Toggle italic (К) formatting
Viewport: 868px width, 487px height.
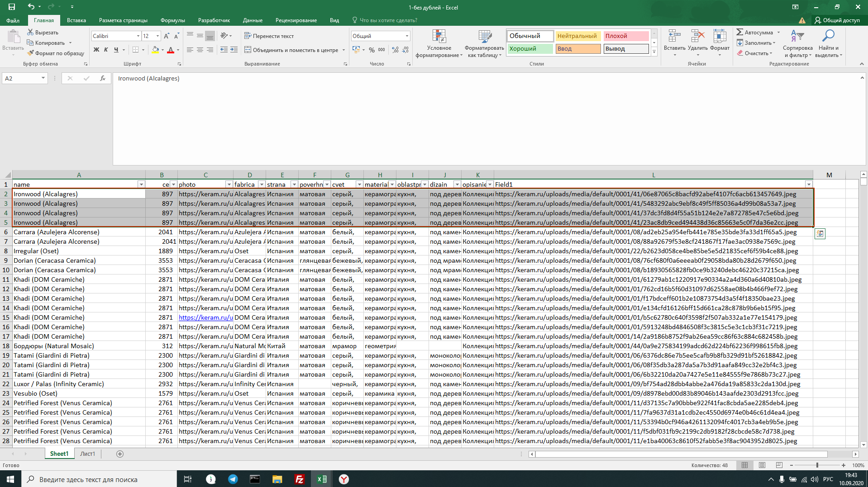106,50
